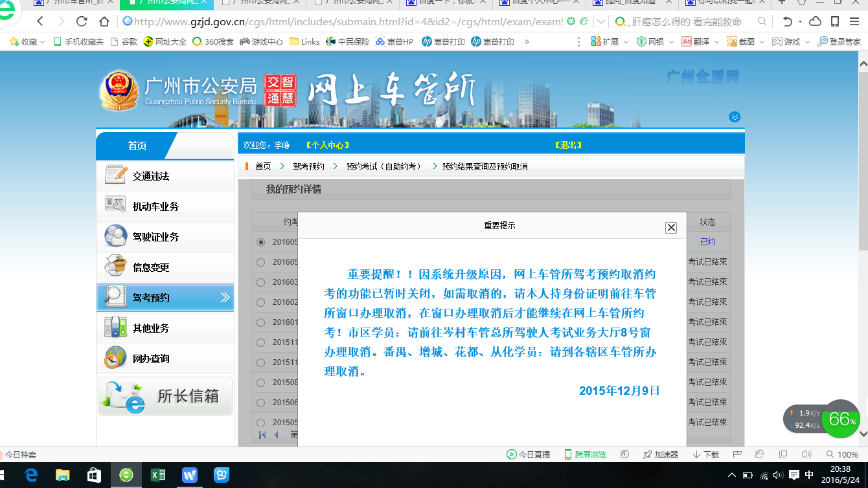
Task: Open the 中民保险 bookmark
Action: tap(347, 41)
